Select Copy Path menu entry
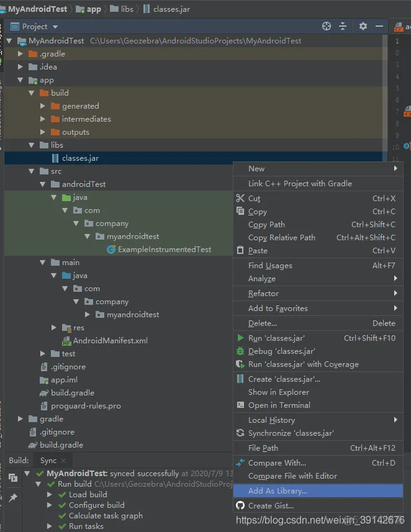 click(318, 224)
